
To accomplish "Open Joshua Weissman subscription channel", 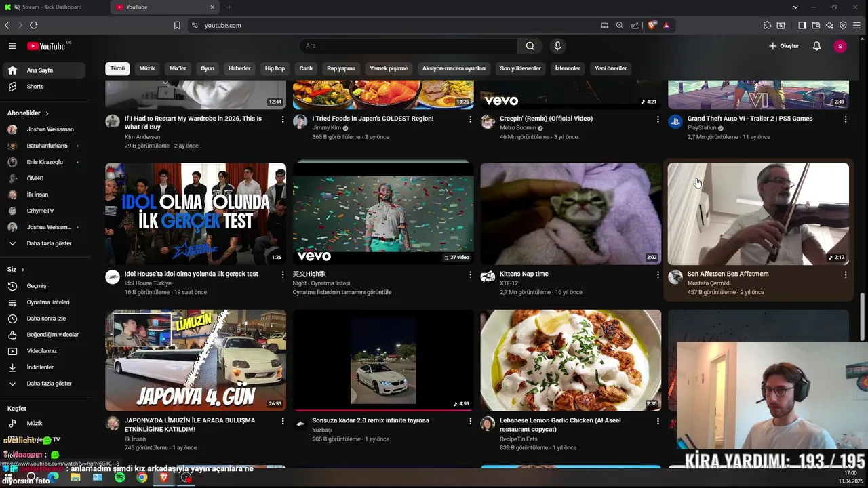I will (x=43, y=129).
